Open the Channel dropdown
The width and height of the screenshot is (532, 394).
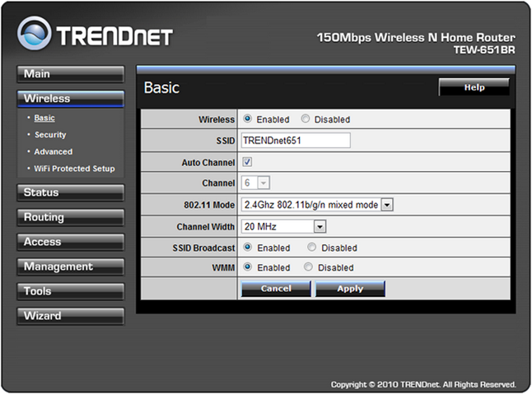(x=255, y=183)
